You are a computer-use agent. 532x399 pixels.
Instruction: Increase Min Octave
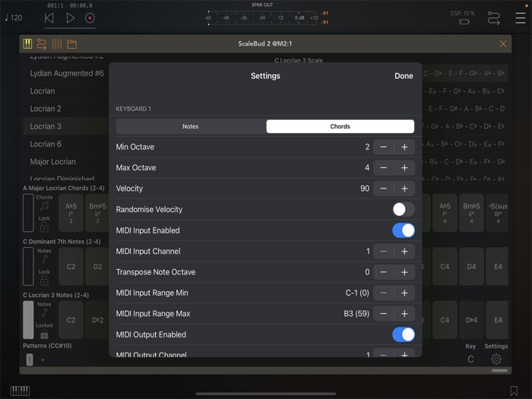click(x=404, y=147)
